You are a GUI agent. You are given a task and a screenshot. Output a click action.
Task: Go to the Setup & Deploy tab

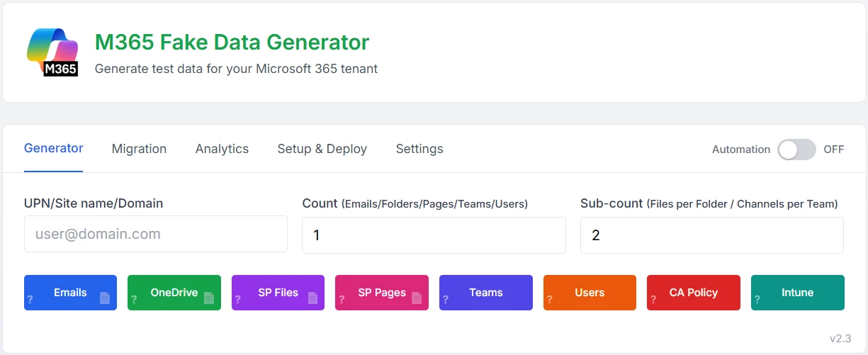pyautogui.click(x=322, y=149)
